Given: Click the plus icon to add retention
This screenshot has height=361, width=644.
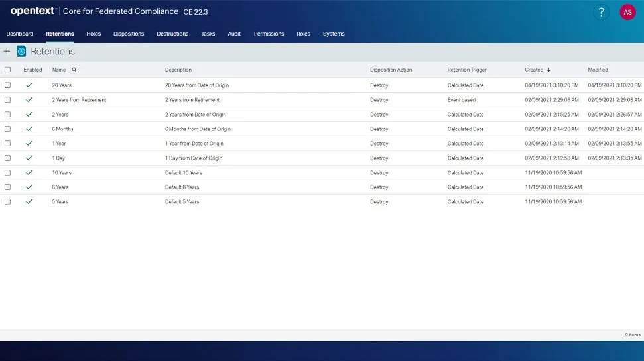Looking at the screenshot, I should (x=7, y=51).
